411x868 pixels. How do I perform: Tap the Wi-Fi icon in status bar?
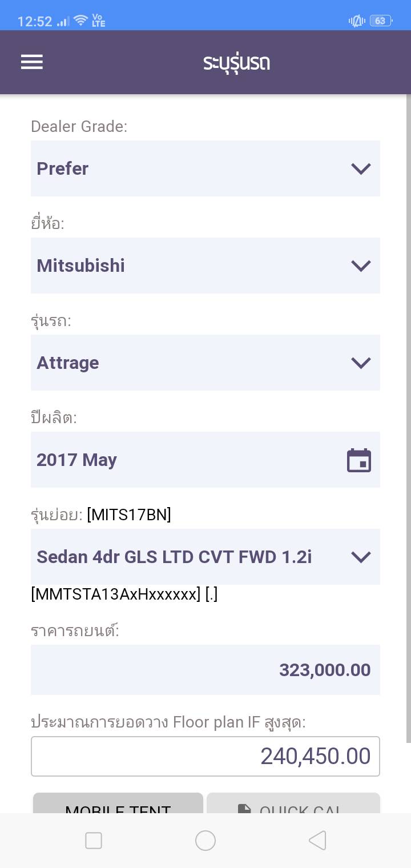(80, 21)
